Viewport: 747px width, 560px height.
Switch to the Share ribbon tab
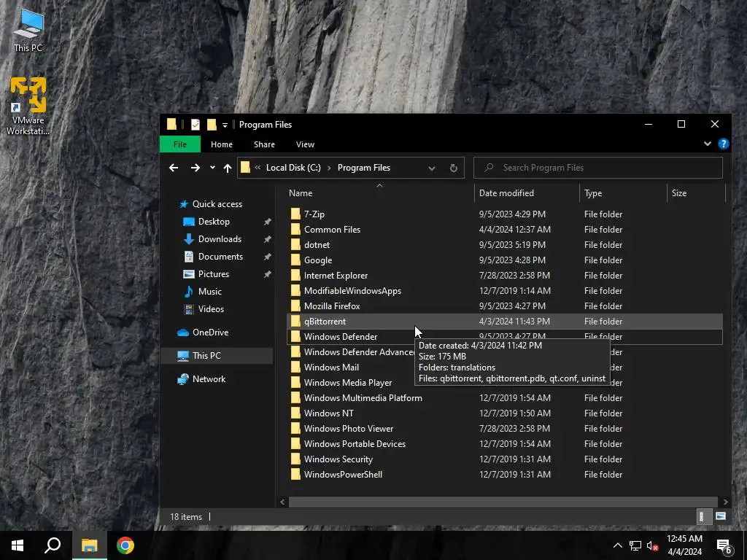point(264,144)
